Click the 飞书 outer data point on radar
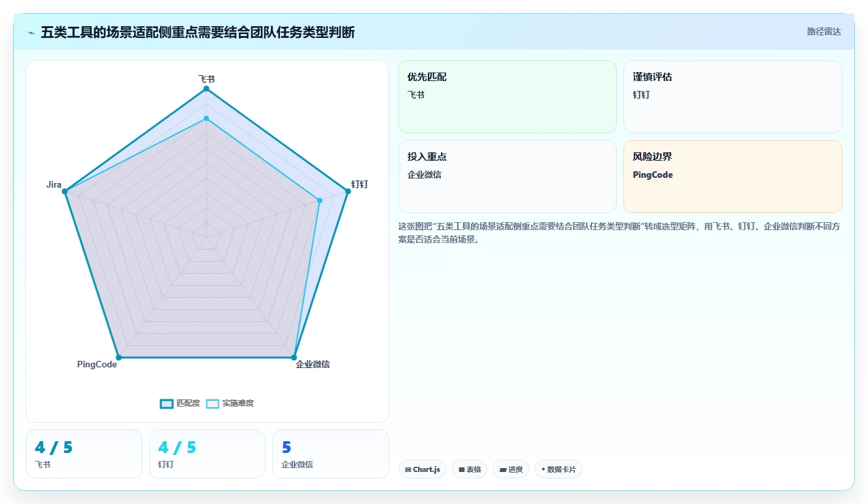Screen dimensions: 868x504 tap(206, 88)
